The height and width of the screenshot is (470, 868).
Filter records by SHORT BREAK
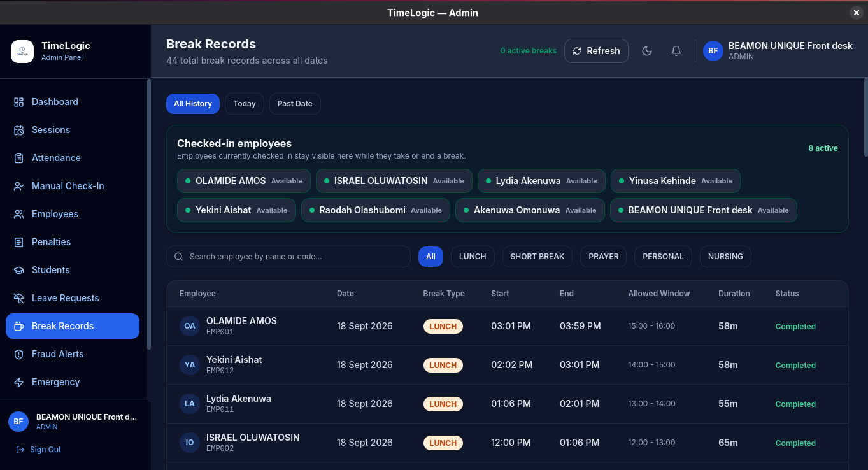(x=537, y=257)
